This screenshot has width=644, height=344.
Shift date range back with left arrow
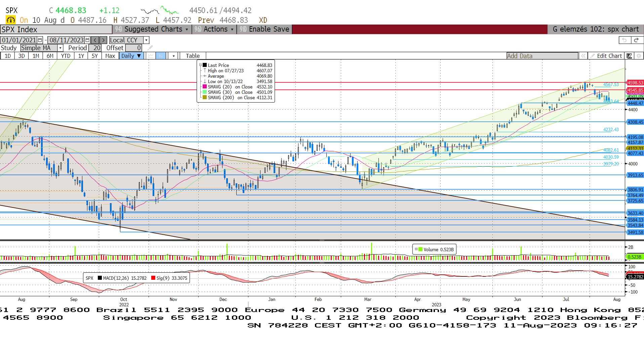coord(95,40)
